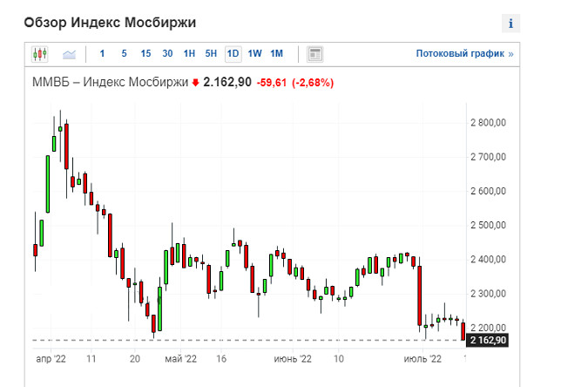Switch to candlestick chart type
The height and width of the screenshot is (387, 588).
coord(40,54)
